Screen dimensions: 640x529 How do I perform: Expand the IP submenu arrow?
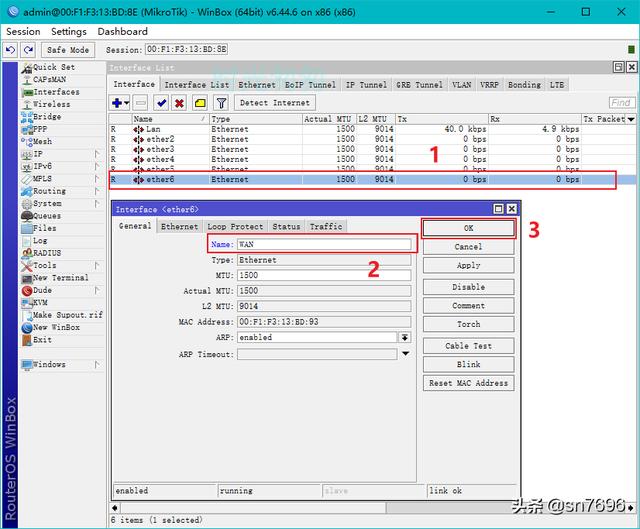pyautogui.click(x=97, y=154)
